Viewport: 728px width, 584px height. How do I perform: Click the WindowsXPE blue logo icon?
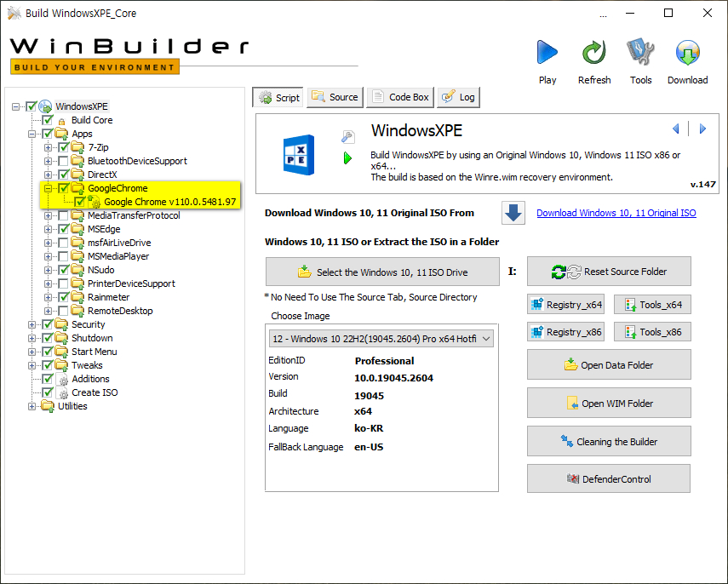pyautogui.click(x=299, y=155)
